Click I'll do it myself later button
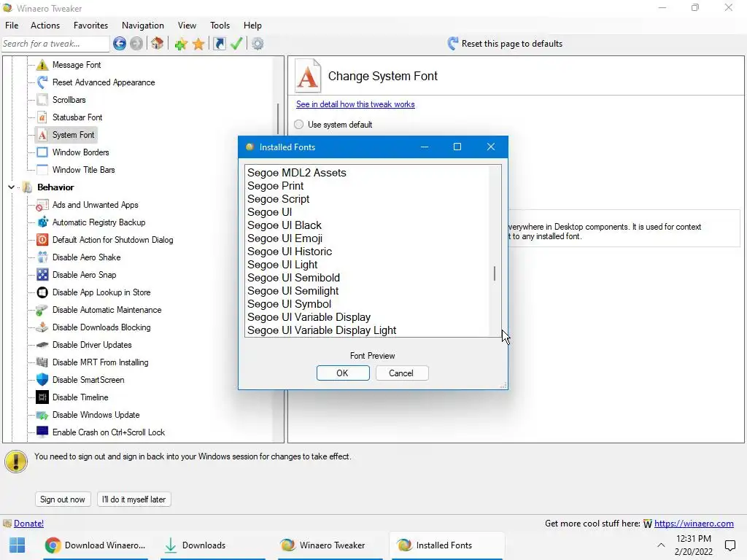The image size is (747, 560). point(134,499)
